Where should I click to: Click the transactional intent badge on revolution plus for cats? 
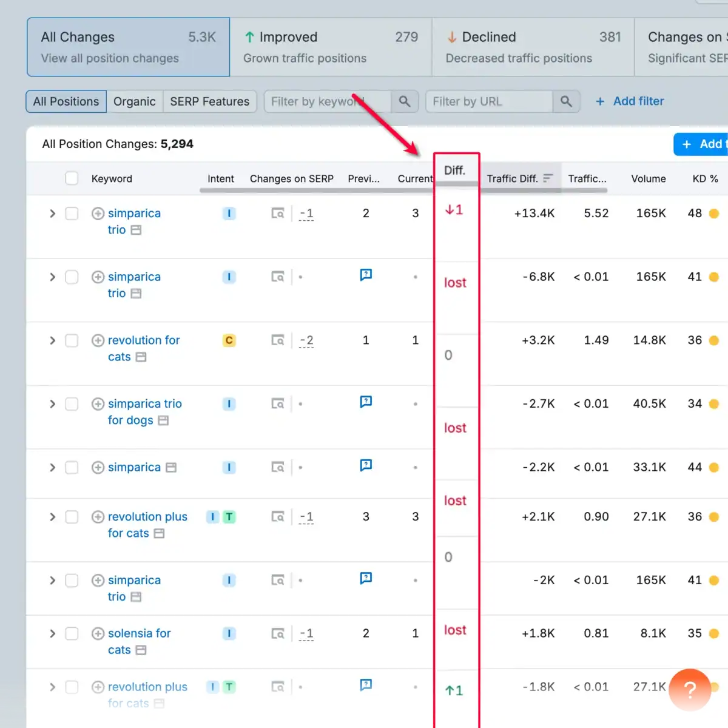tap(229, 516)
